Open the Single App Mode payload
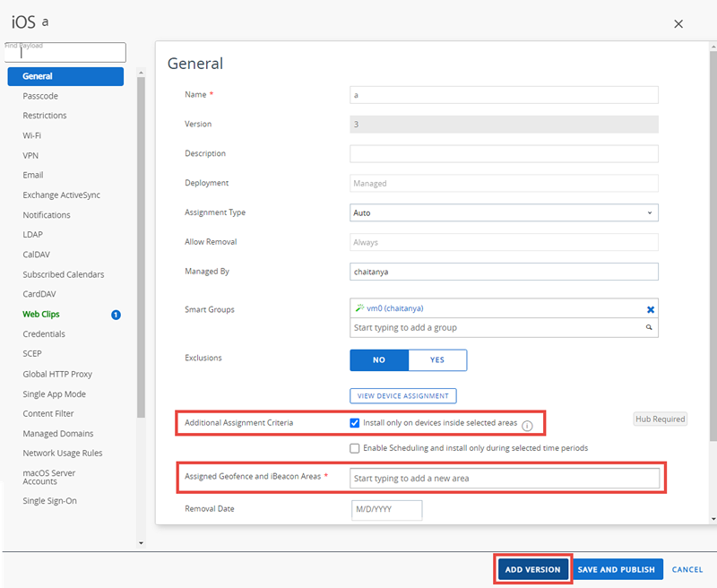 [55, 394]
